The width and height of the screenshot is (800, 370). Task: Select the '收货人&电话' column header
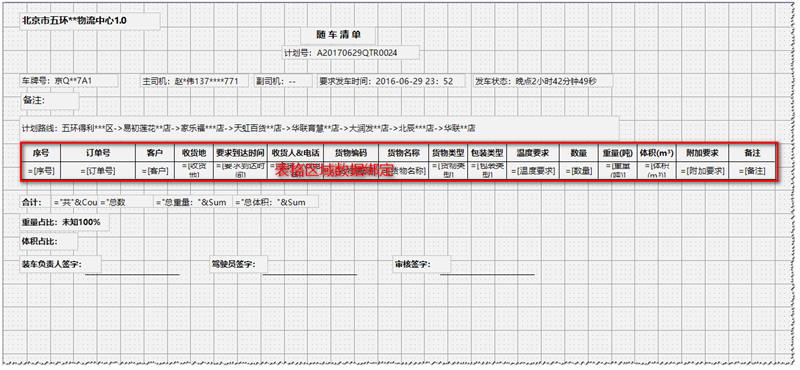click(x=295, y=153)
